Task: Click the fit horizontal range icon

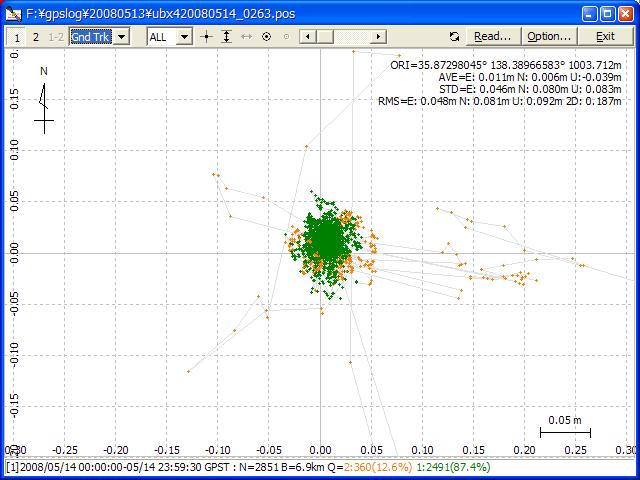Action: coord(247,36)
